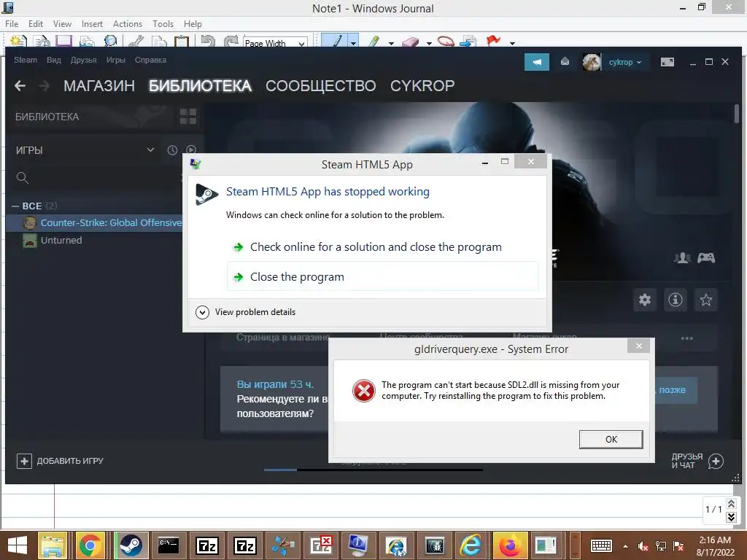Click the cykrop user avatar
747x560 pixels.
pos(592,62)
